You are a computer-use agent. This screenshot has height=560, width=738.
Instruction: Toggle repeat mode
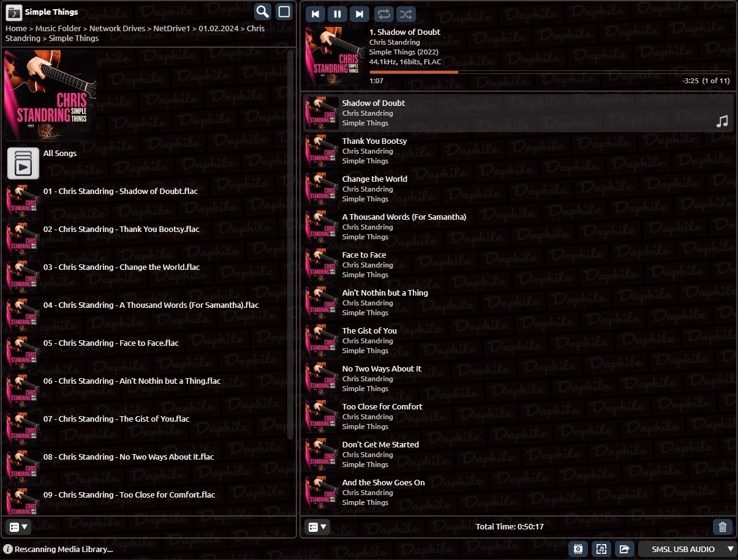(x=383, y=14)
